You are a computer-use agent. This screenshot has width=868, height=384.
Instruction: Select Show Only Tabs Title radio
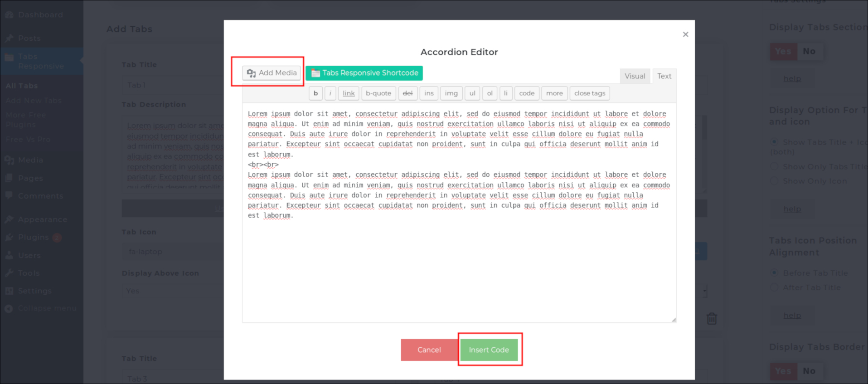(775, 167)
